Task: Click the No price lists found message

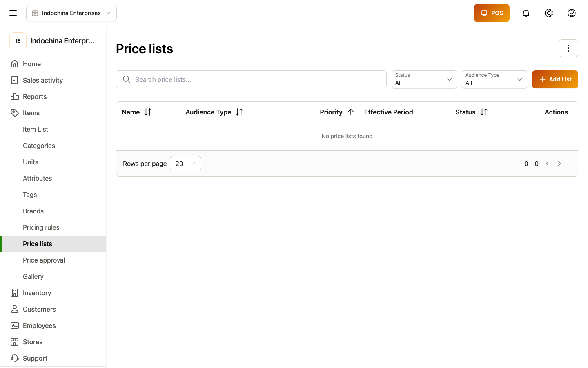Action: click(x=347, y=136)
